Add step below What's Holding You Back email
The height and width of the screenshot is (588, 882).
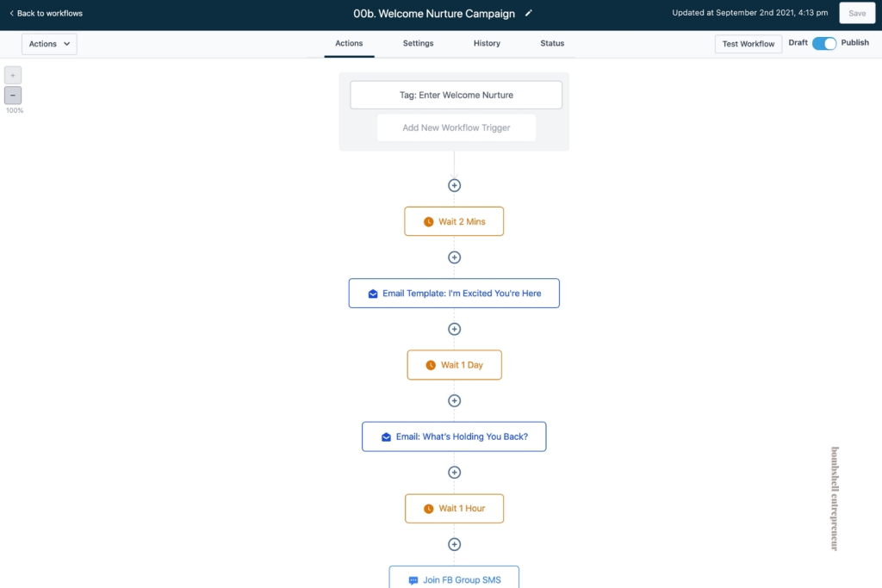[454, 472]
